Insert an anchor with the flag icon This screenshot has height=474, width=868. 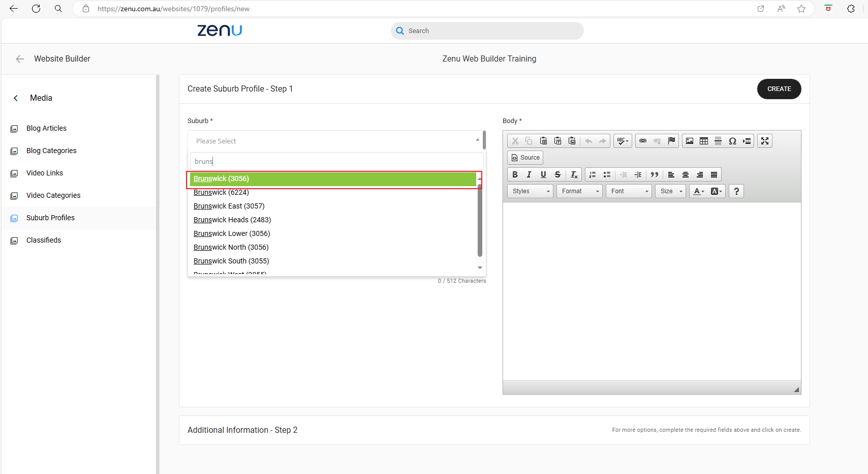[x=671, y=141]
